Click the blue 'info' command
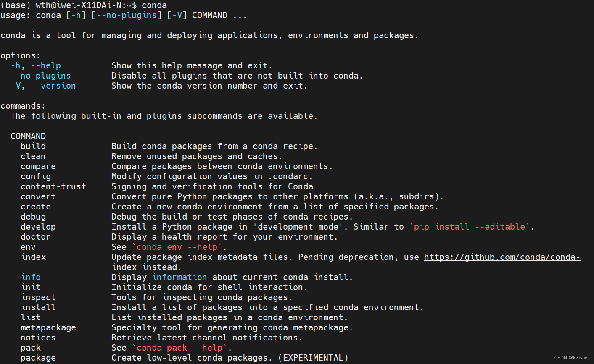Image resolution: width=594 pixels, height=364 pixels. tap(31, 277)
